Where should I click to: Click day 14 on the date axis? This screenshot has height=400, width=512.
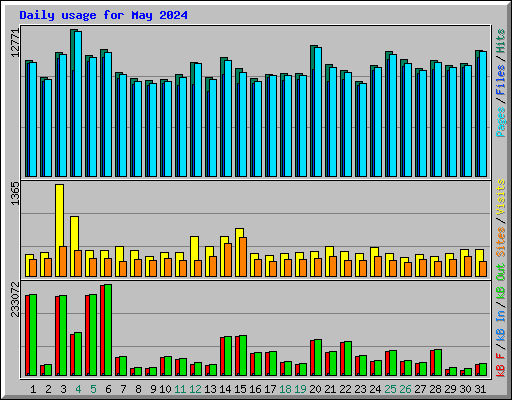(x=225, y=389)
